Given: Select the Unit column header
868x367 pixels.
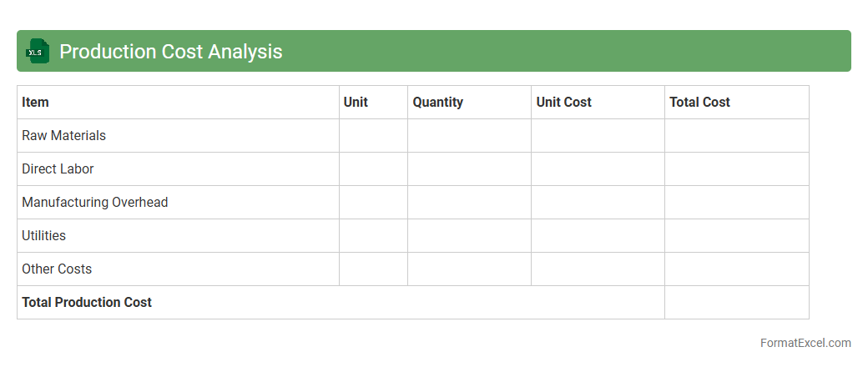Looking at the screenshot, I should (x=356, y=102).
